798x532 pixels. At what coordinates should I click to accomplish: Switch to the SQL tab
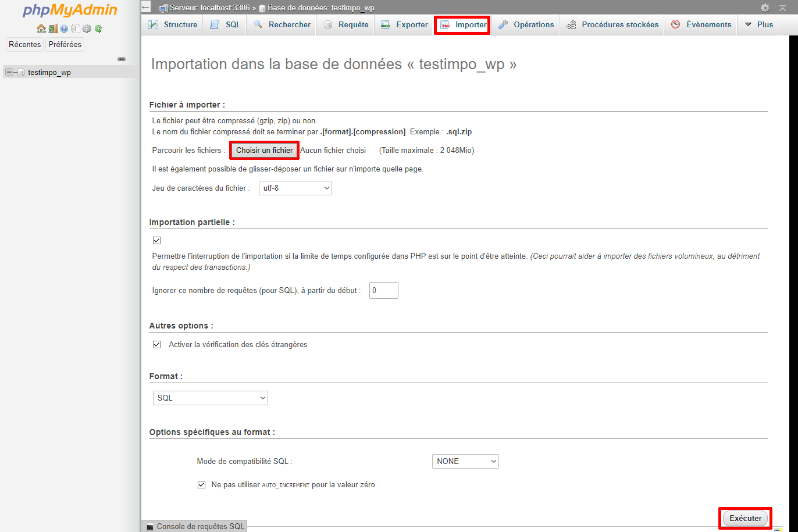click(x=225, y=25)
